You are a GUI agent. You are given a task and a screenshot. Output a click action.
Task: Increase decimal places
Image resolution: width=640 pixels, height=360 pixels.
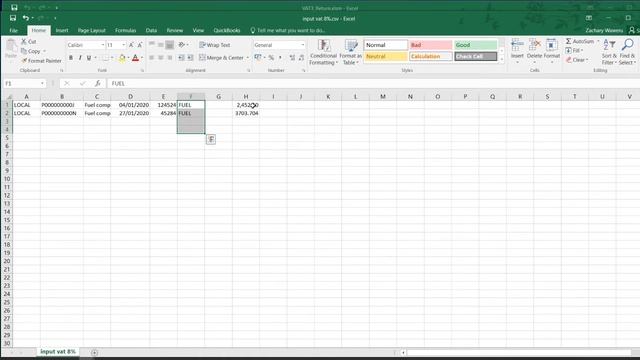pos(292,58)
